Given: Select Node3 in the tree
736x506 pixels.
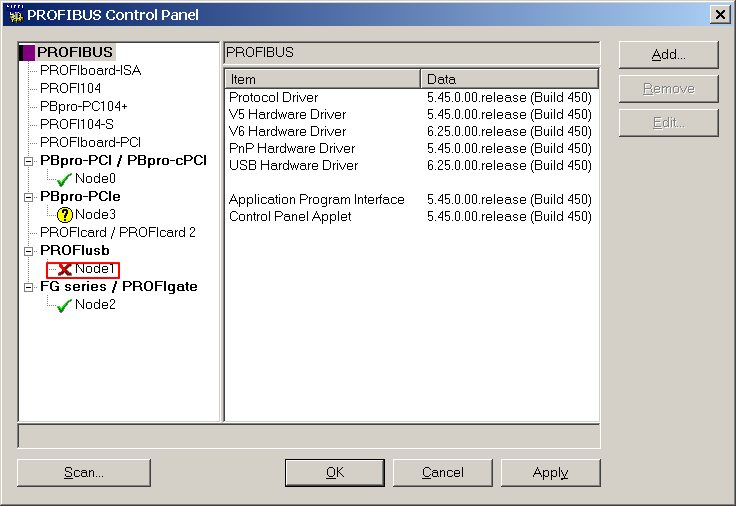Looking at the screenshot, I should click(95, 215).
